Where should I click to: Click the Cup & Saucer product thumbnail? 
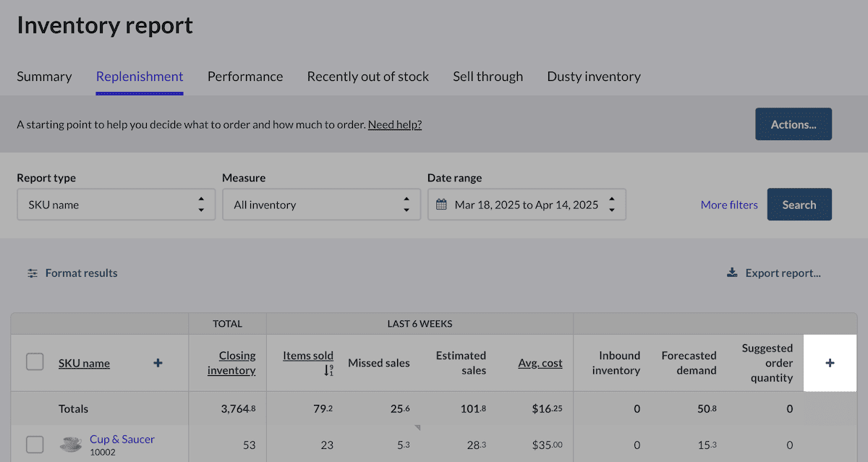click(70, 445)
